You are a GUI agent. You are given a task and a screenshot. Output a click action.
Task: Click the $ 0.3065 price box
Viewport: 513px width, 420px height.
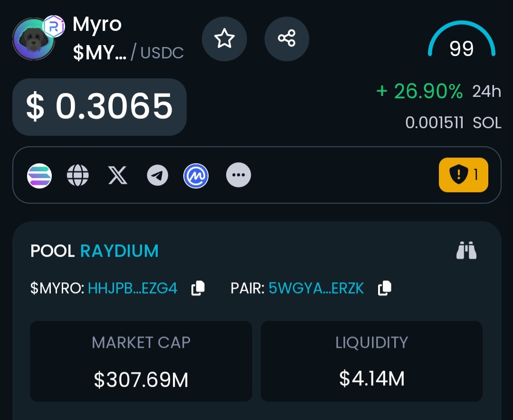[x=99, y=107]
